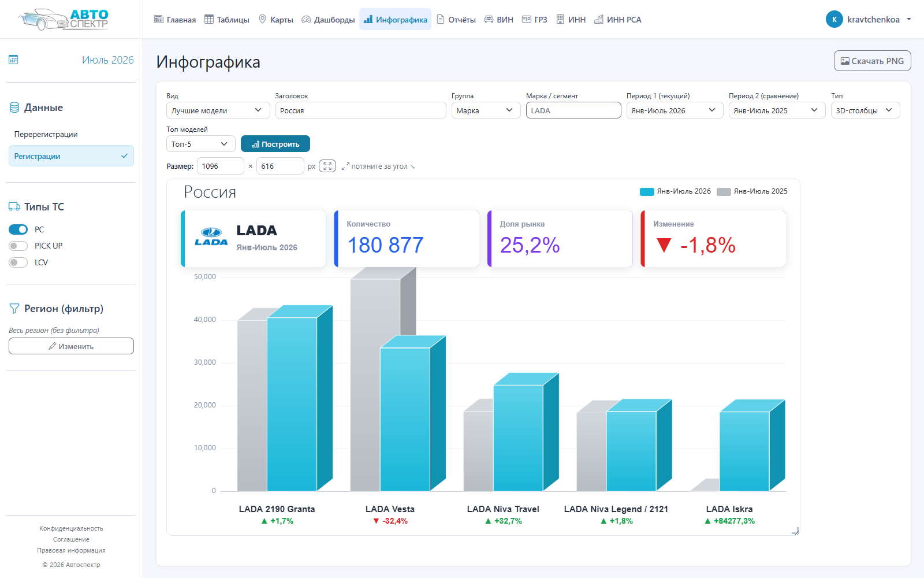This screenshot has height=578, width=924.
Task: Turn on the LCV toggle
Action: point(18,262)
